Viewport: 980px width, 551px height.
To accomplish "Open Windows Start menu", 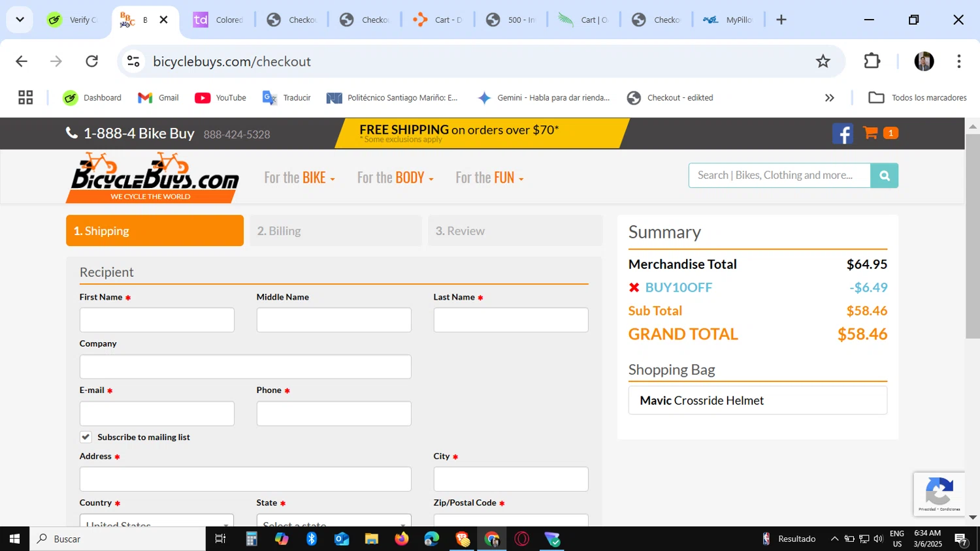I will pyautogui.click(x=14, y=539).
